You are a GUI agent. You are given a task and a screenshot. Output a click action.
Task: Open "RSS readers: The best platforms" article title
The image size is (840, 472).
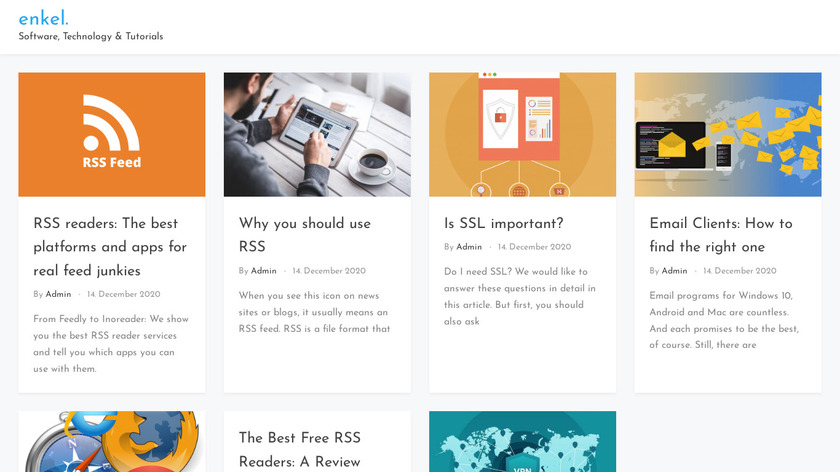click(110, 247)
